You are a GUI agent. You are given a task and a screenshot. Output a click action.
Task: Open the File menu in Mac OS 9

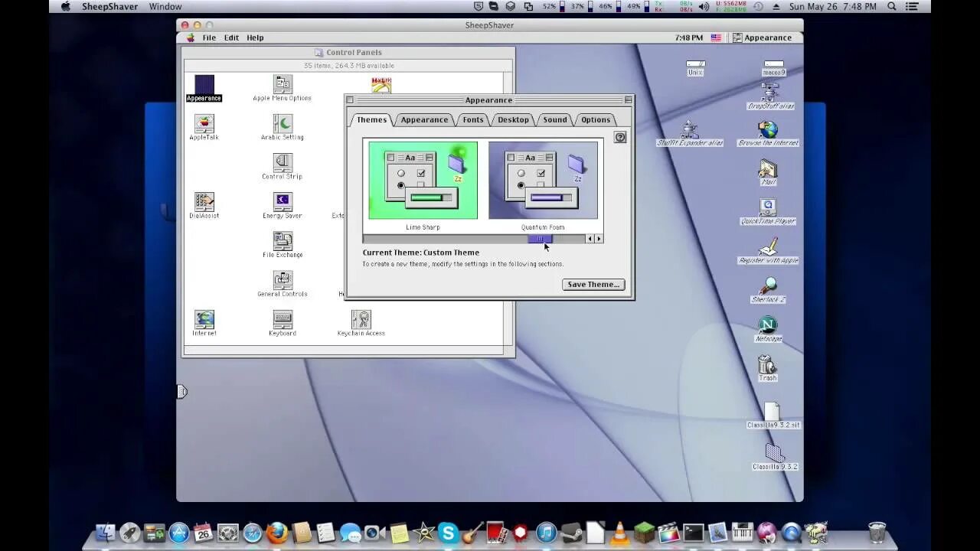click(209, 37)
